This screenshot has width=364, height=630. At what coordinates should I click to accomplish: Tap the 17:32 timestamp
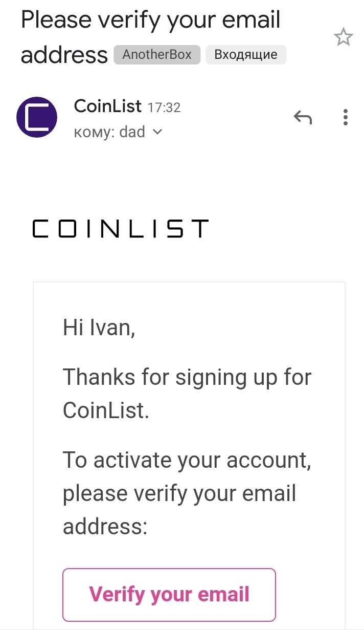(x=164, y=107)
